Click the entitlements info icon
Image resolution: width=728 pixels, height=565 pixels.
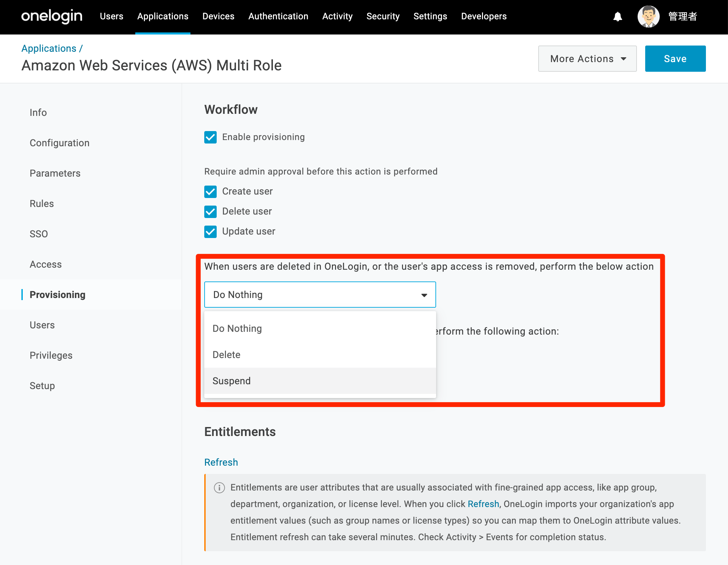click(219, 487)
